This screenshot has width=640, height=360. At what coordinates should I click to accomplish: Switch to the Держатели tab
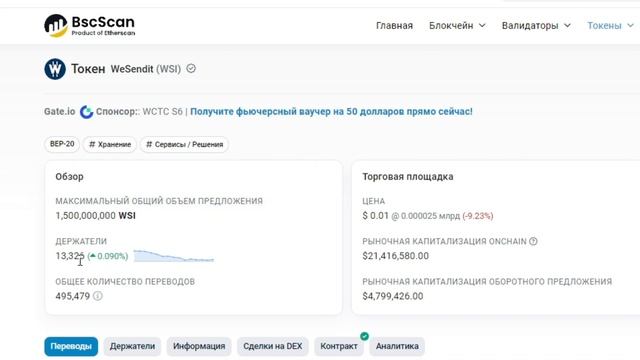pos(132,346)
